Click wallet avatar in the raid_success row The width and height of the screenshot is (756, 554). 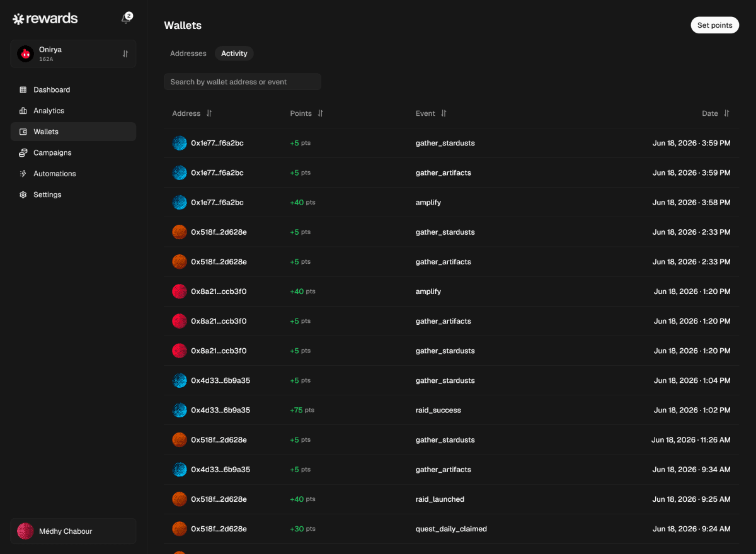[180, 410]
